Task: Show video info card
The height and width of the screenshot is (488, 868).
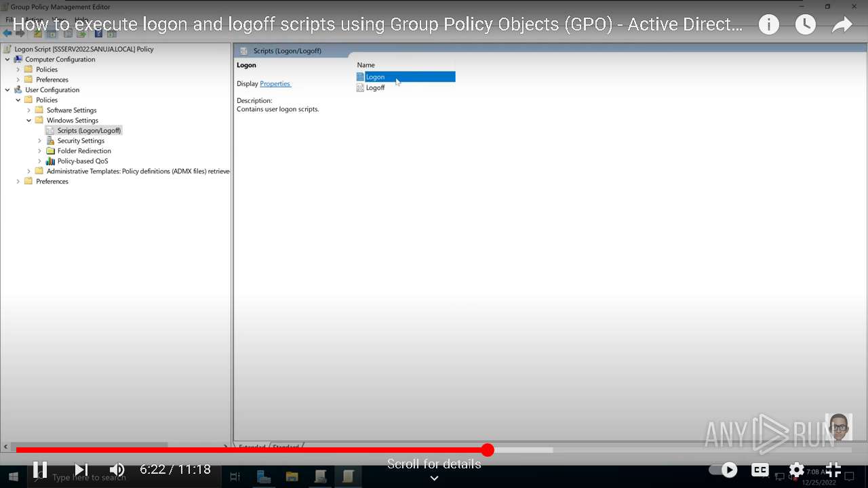Action: (x=769, y=25)
